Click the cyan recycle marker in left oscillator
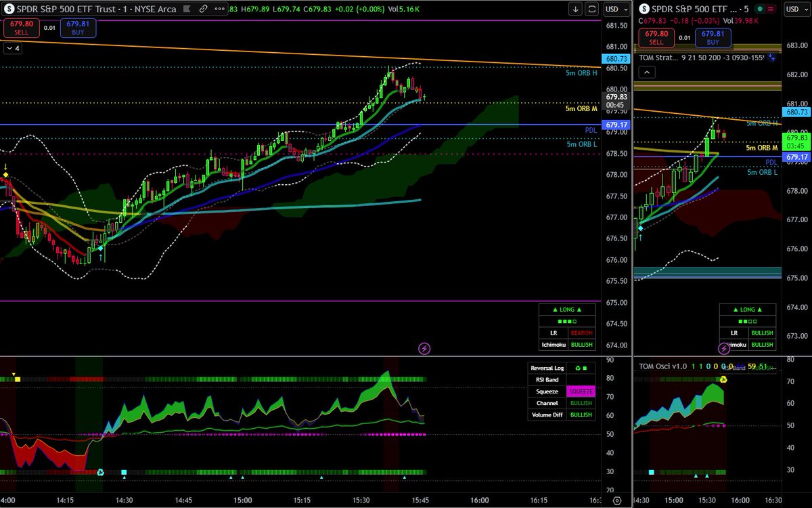 click(101, 472)
